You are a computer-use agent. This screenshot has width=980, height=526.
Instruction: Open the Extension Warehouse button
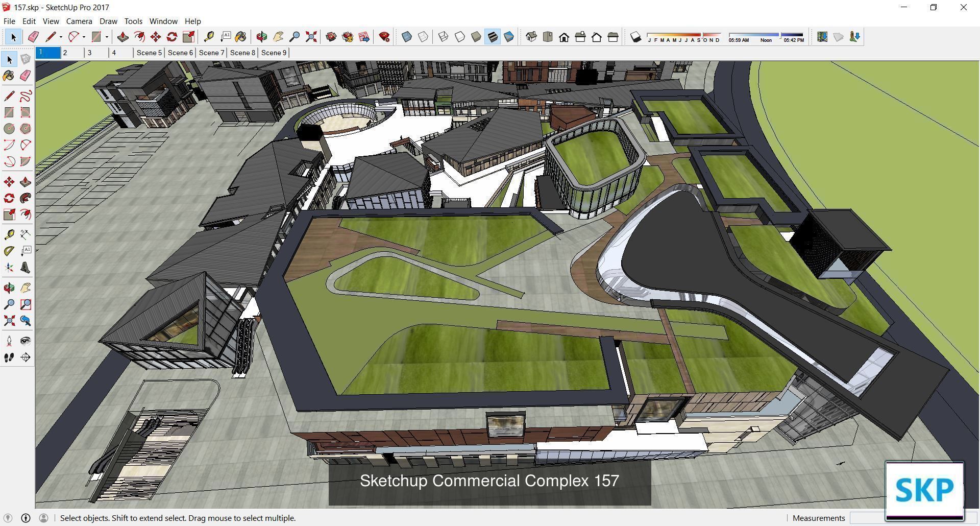348,37
